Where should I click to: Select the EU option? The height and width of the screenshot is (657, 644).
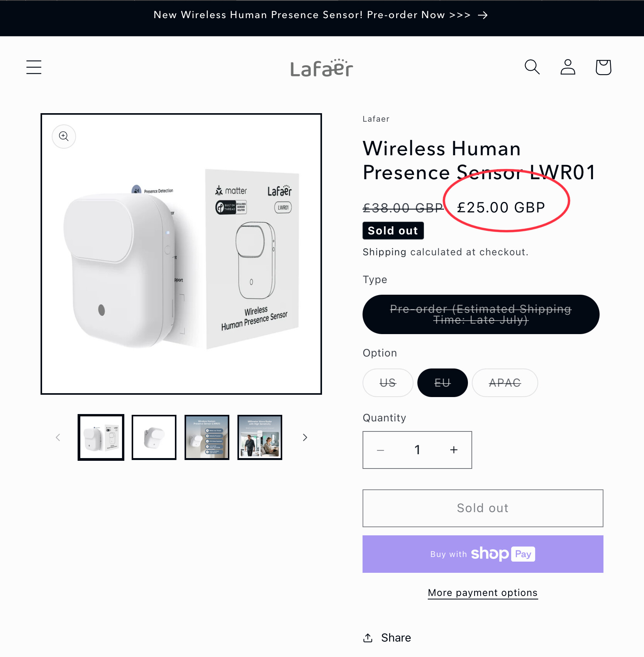[442, 383]
